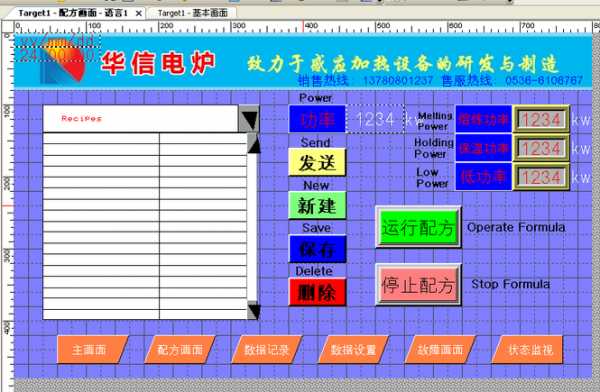Open the Recipes dropdown arrow
The image size is (600, 392).
click(249, 119)
